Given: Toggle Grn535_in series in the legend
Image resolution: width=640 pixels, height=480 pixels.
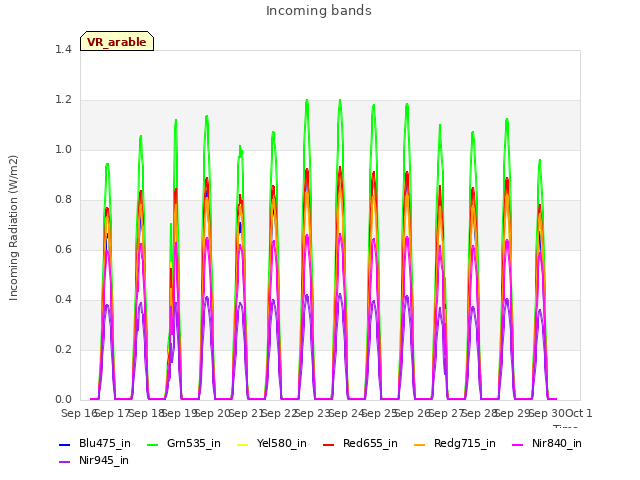Looking at the screenshot, I should pos(184,444).
